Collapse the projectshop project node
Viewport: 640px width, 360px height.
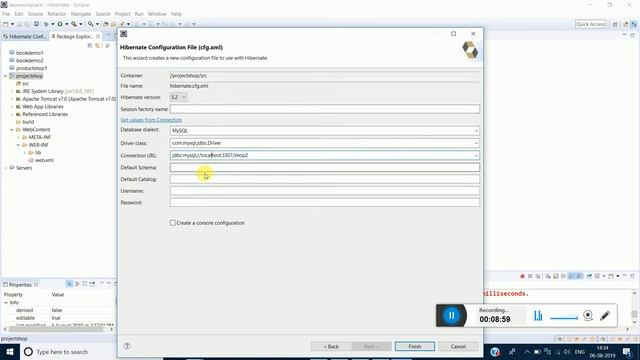click(x=6, y=76)
